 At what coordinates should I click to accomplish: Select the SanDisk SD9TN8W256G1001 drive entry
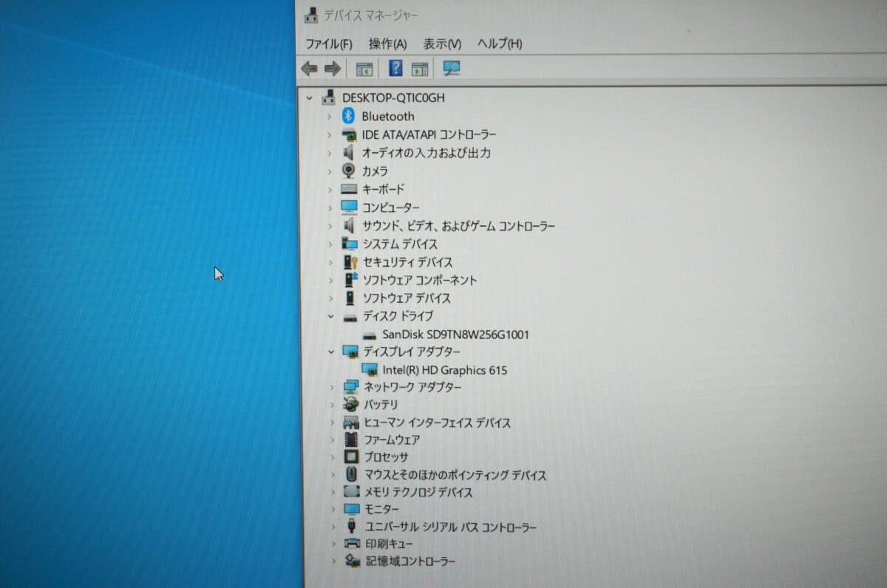coord(456,335)
